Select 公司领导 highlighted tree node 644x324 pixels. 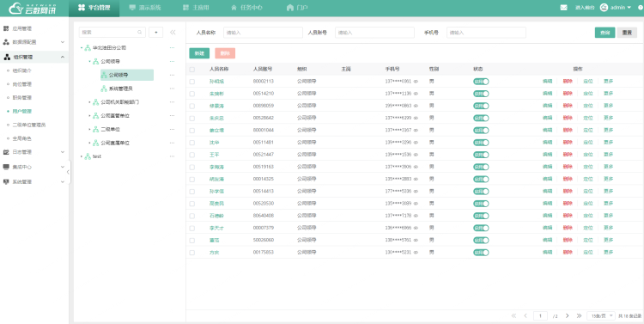point(127,75)
